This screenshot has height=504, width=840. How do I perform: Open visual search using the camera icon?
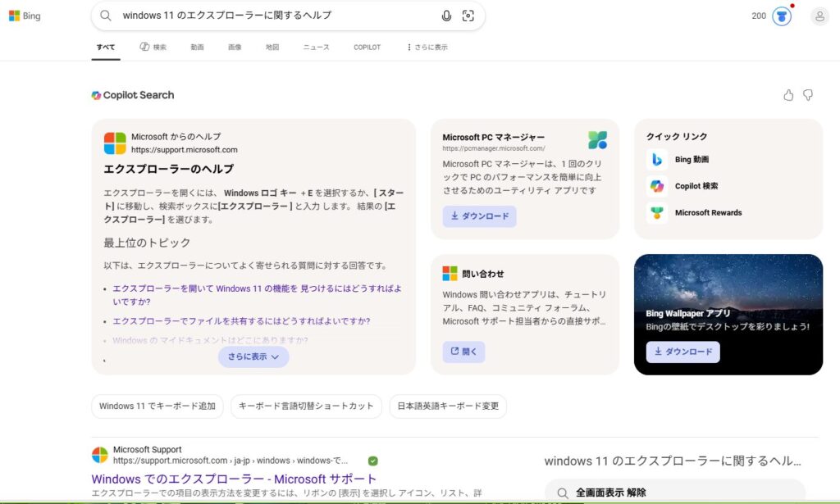click(x=468, y=16)
